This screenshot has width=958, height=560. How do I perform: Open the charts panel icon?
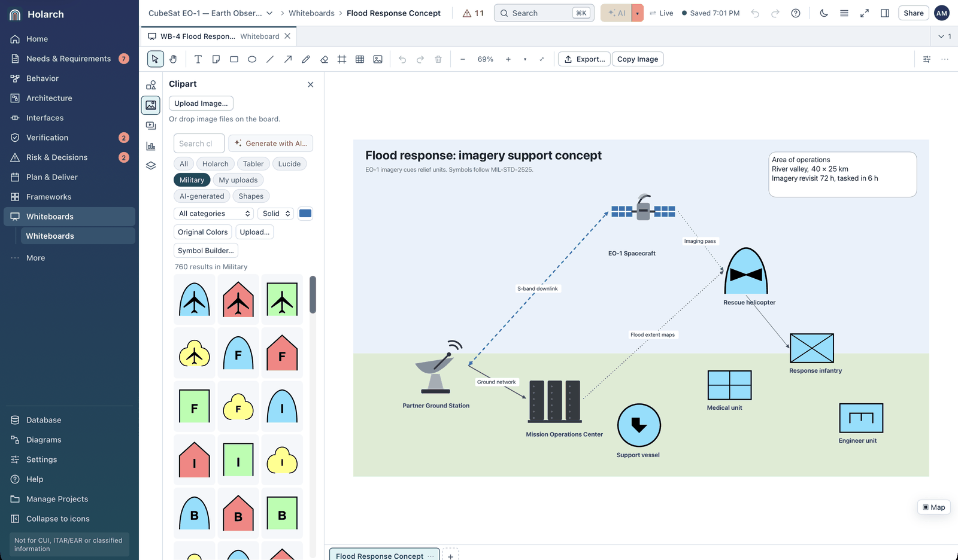tap(151, 146)
